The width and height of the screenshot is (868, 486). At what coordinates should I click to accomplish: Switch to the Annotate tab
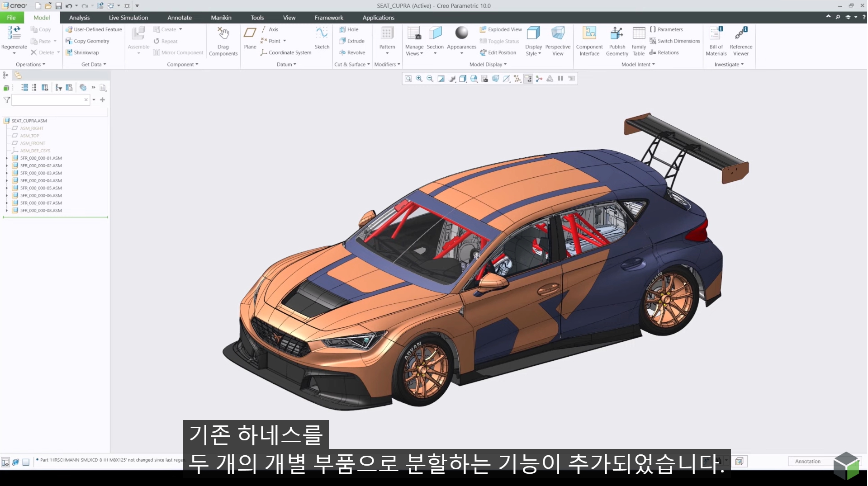pos(180,18)
